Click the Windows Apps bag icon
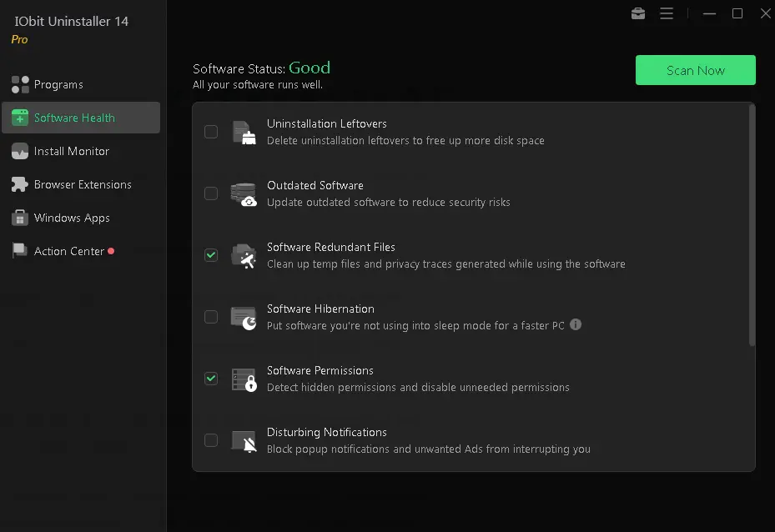This screenshot has width=775, height=532. coord(20,218)
